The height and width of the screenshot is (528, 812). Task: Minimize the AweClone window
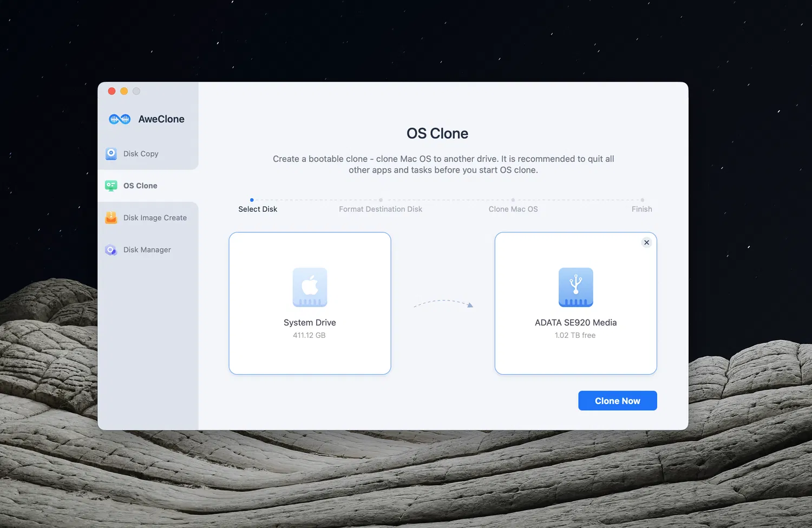[x=124, y=91]
